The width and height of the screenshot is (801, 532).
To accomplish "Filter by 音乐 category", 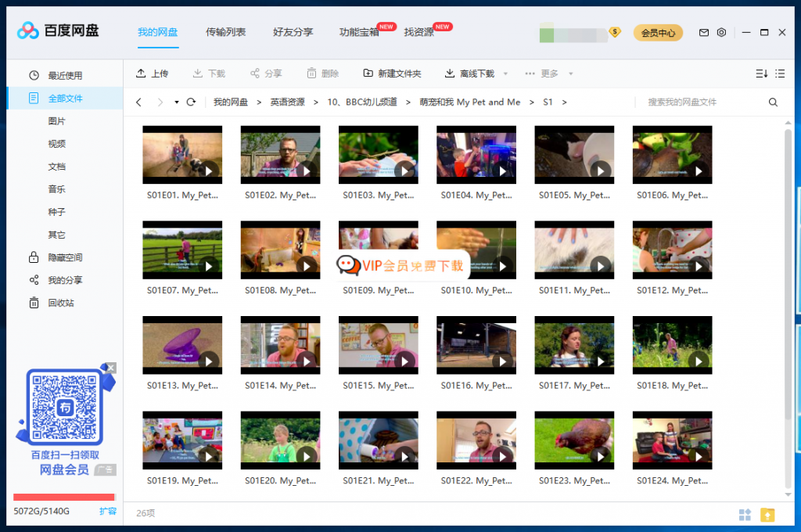I will click(56, 189).
